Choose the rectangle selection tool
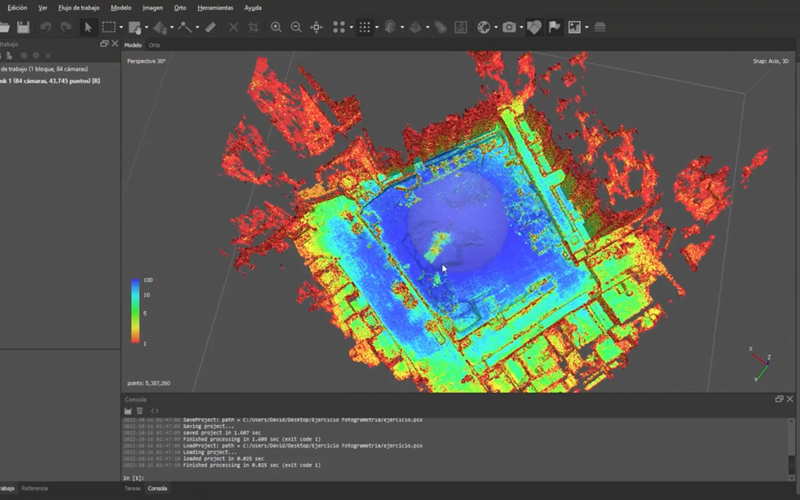The height and width of the screenshot is (500, 800). pos(108,27)
